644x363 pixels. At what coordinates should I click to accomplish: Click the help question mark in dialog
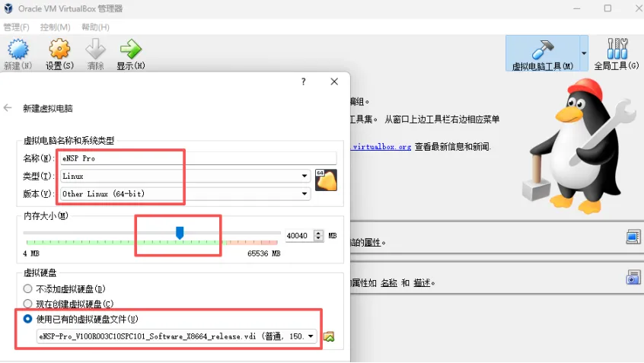tap(303, 81)
